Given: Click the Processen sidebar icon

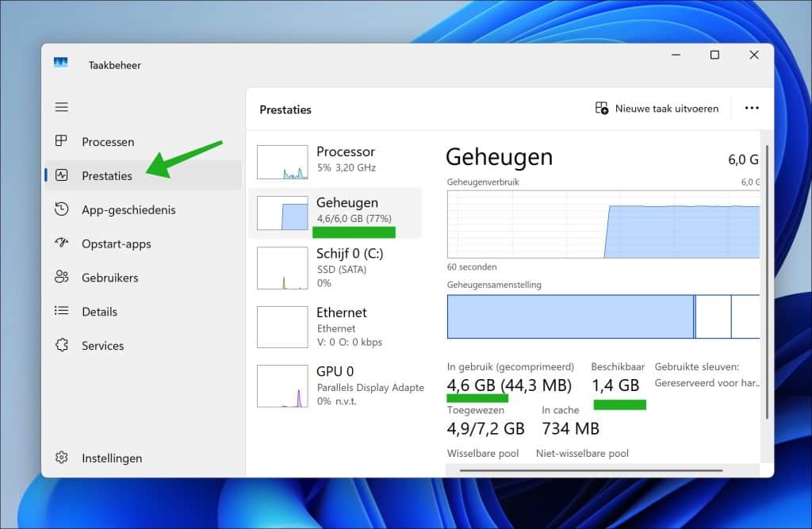Looking at the screenshot, I should [x=61, y=141].
